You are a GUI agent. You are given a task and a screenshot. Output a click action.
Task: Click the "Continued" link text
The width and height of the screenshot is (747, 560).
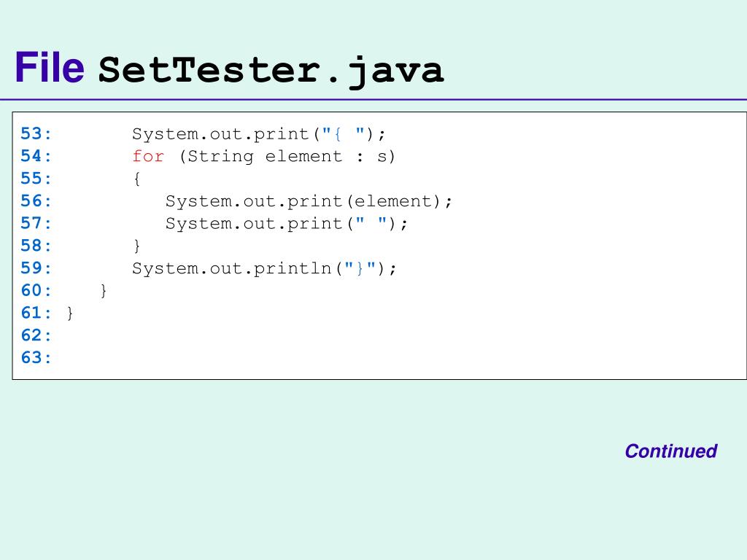pyautogui.click(x=670, y=451)
